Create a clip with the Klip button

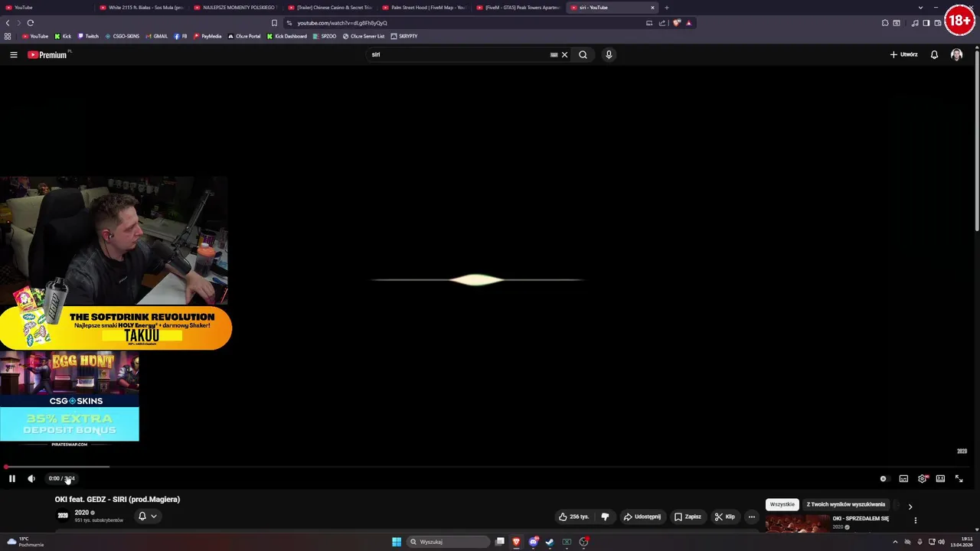[x=724, y=517]
